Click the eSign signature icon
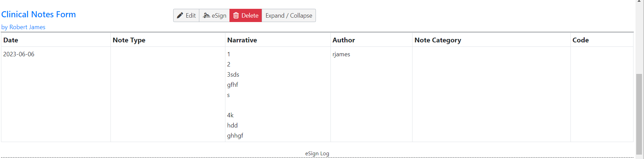644x159 pixels. tap(206, 16)
